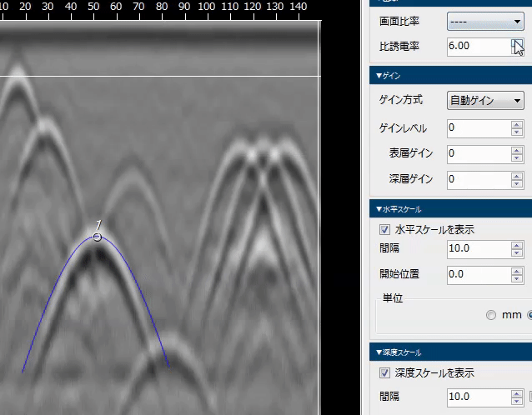Increase the 深度スケール 間隔 value
This screenshot has height=415, width=532.
coord(517,393)
